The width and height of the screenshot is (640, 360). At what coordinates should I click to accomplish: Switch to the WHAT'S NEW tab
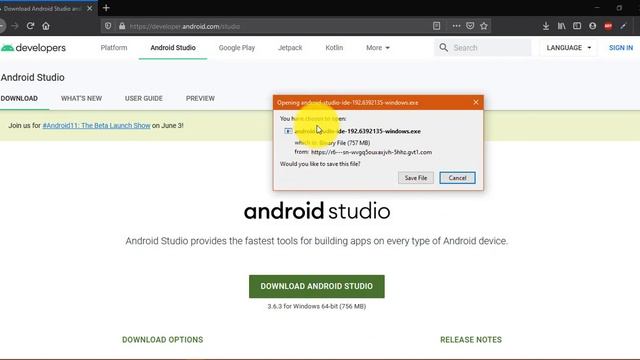82,98
